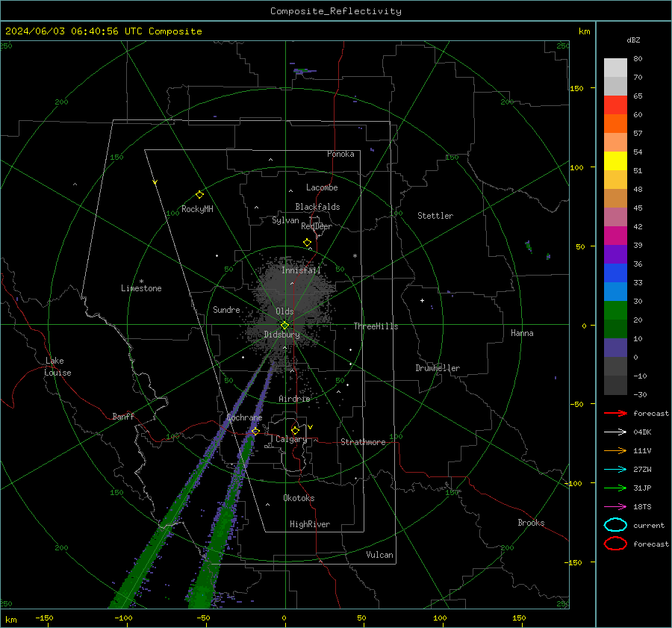Click the yellow diamond marker above Calgary
Image resolution: width=672 pixels, height=628 pixels.
(295, 430)
